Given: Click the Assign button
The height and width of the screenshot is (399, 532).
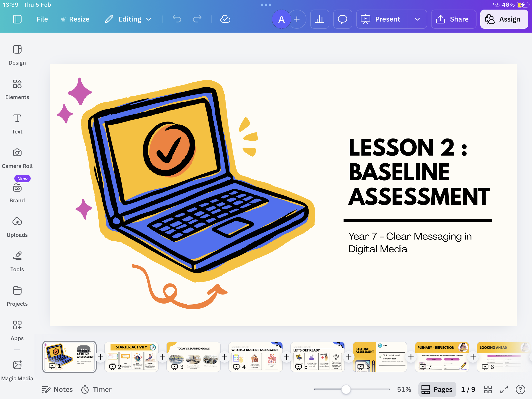Looking at the screenshot, I should pyautogui.click(x=504, y=19).
